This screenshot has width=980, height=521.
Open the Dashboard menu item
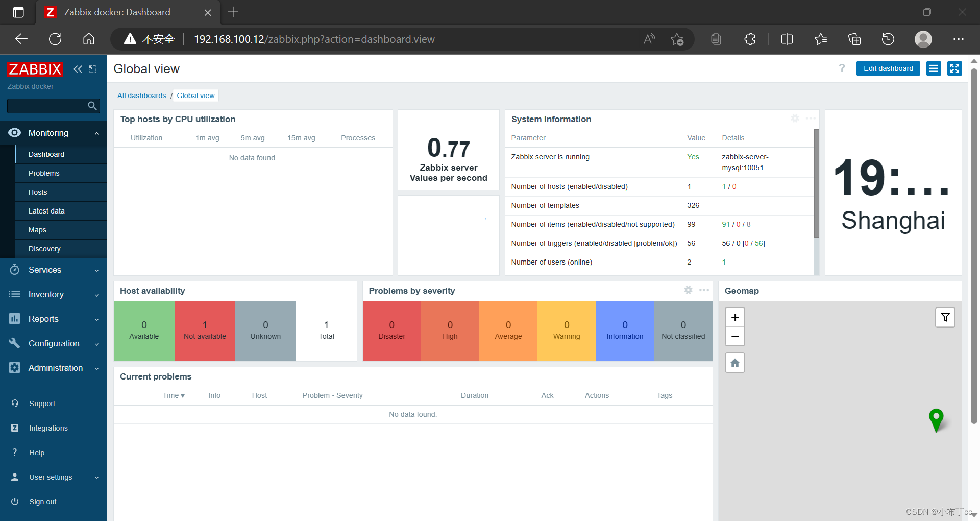tap(61, 154)
